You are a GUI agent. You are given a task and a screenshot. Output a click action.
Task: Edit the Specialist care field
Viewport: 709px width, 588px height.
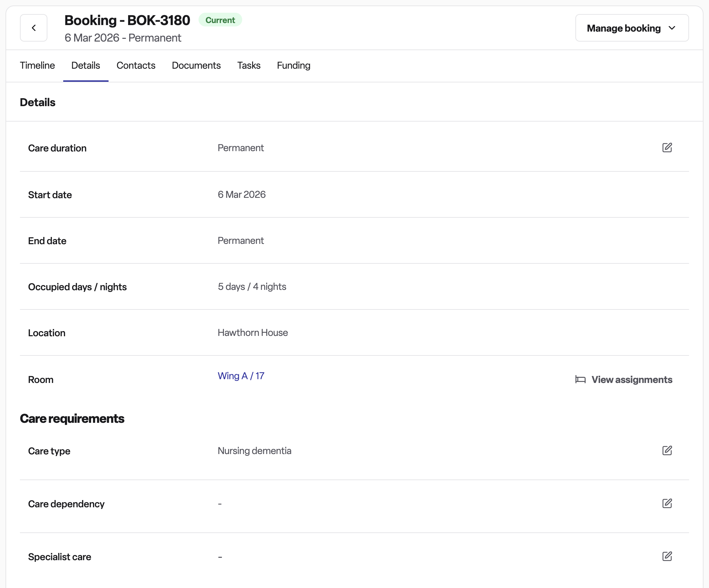point(667,556)
